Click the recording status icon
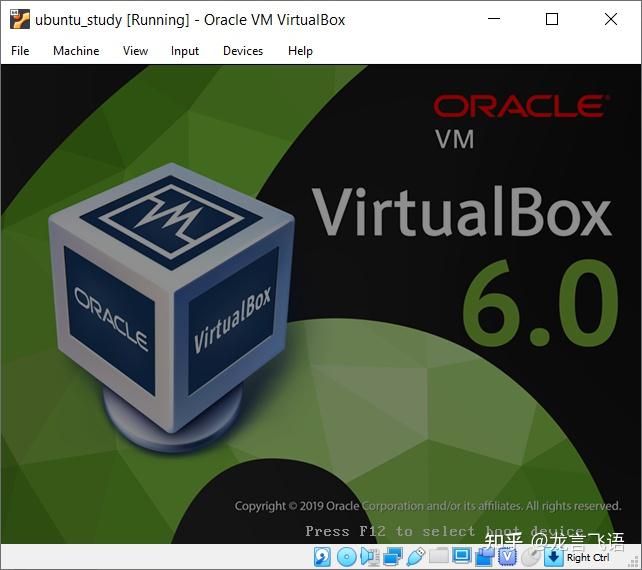 coord(486,557)
